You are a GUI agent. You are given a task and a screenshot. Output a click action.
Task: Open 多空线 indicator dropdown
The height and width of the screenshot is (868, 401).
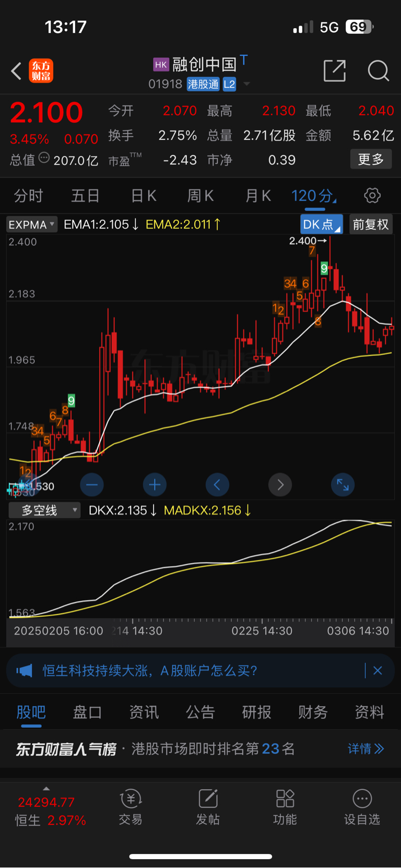tap(44, 510)
